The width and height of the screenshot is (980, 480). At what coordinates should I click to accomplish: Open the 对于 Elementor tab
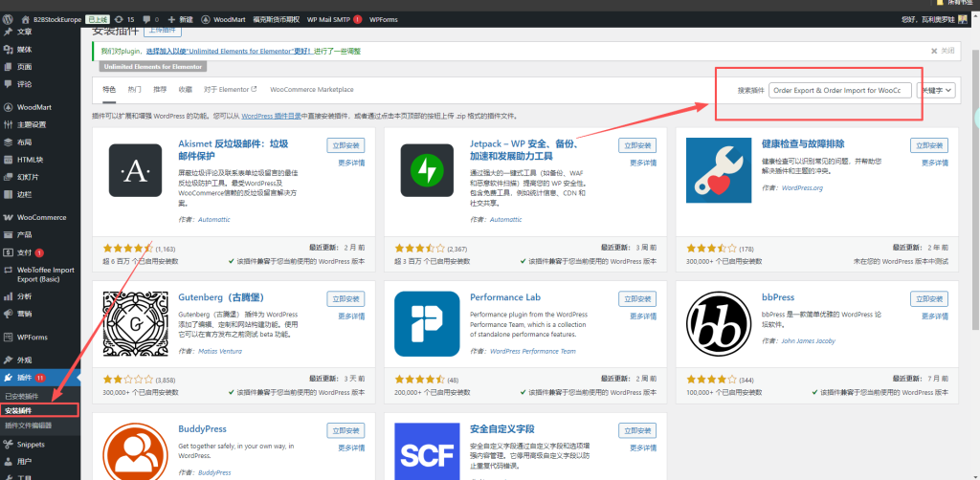click(x=231, y=89)
